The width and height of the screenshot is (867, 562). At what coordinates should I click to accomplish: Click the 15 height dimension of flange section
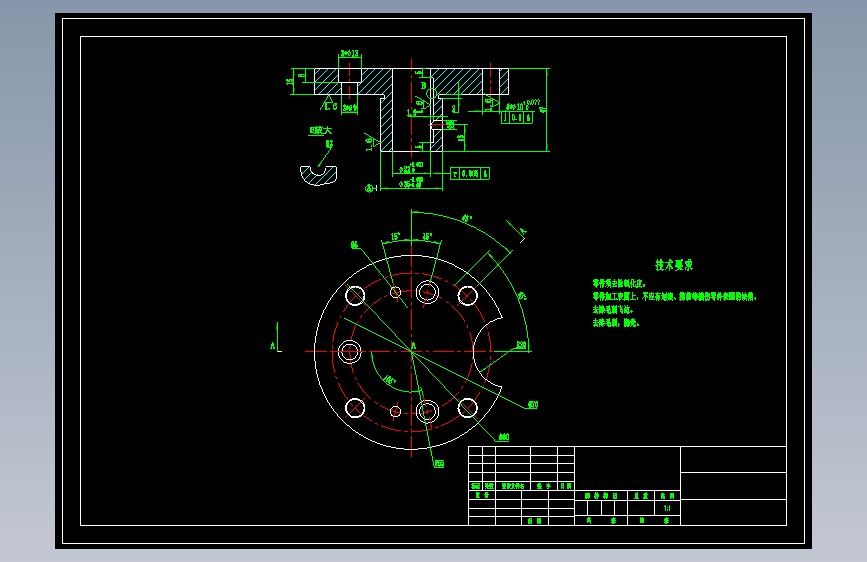pyautogui.click(x=289, y=81)
